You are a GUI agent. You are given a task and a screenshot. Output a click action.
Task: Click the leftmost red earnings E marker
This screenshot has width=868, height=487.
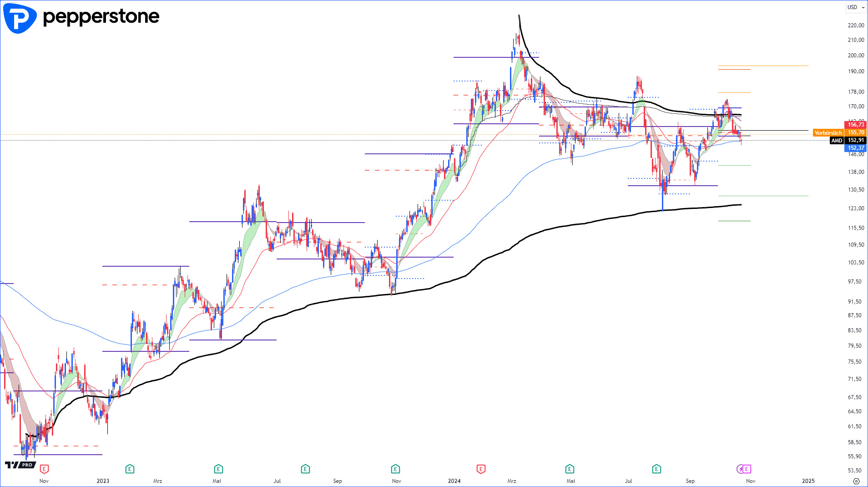[44, 469]
